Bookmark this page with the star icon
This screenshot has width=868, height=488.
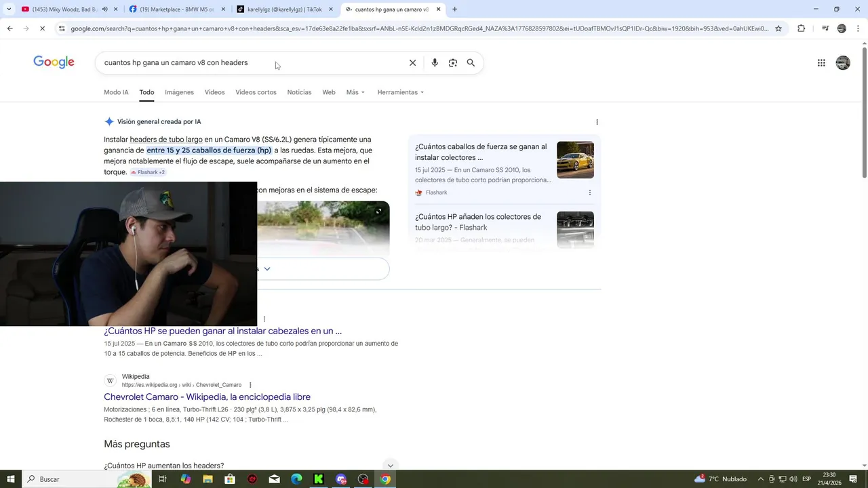coord(778,28)
